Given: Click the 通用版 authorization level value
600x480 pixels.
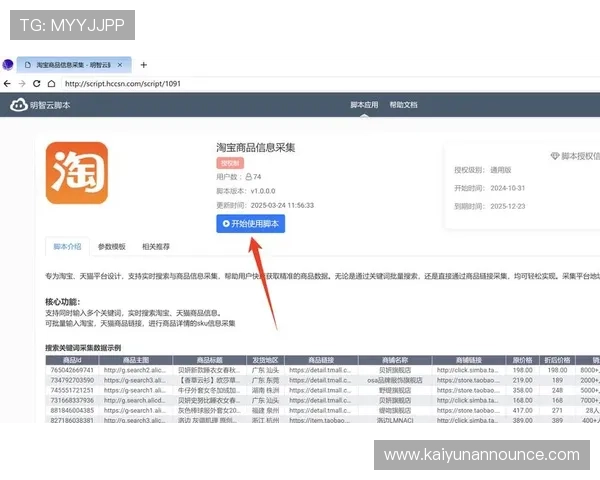Looking at the screenshot, I should pos(501,170).
